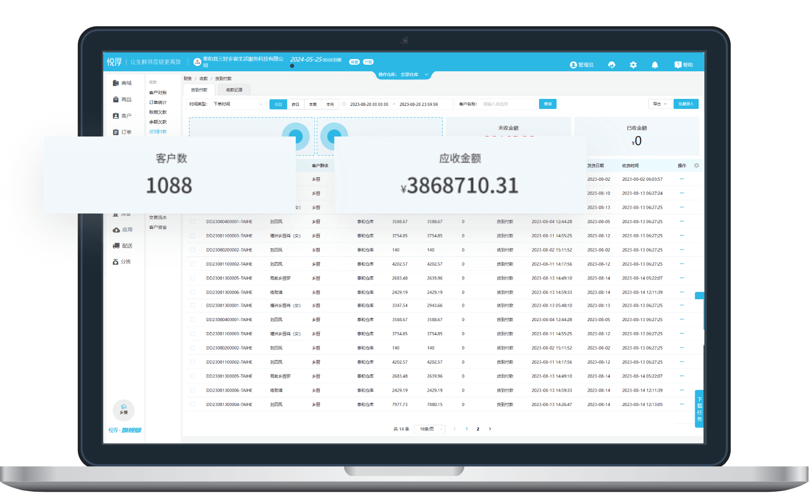Go to the previous page with the left arrow
Screen dimensions: 812x504
point(455,429)
